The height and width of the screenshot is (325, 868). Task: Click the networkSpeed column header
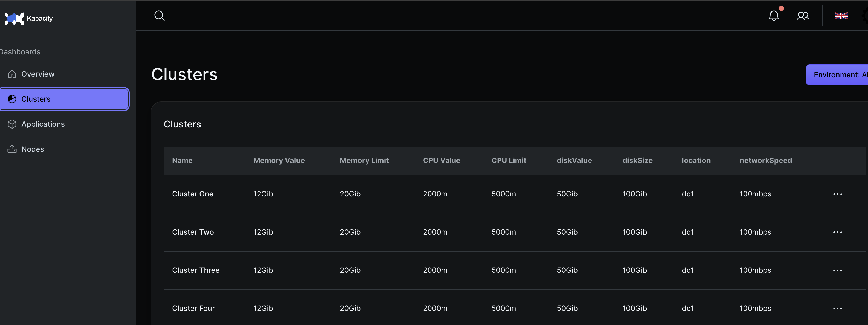click(x=765, y=160)
